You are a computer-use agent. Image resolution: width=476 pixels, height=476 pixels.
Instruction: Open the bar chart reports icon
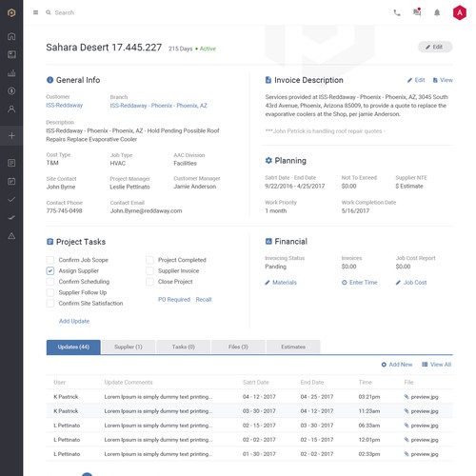tap(11, 73)
